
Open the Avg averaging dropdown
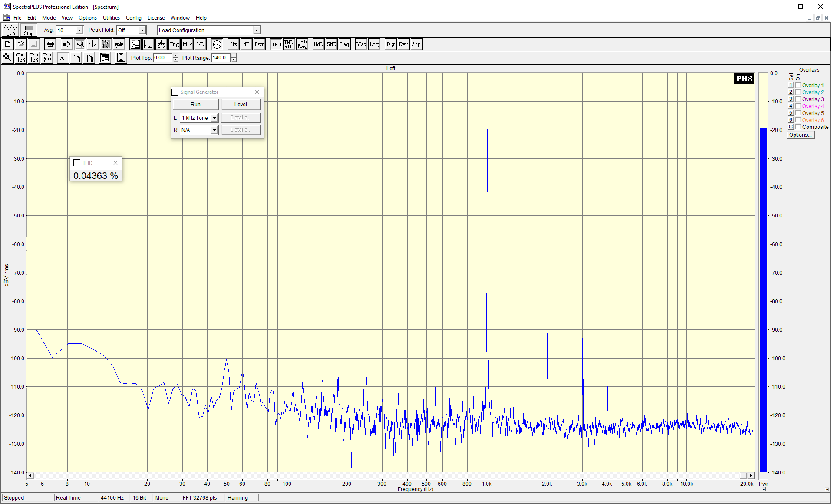tap(79, 30)
